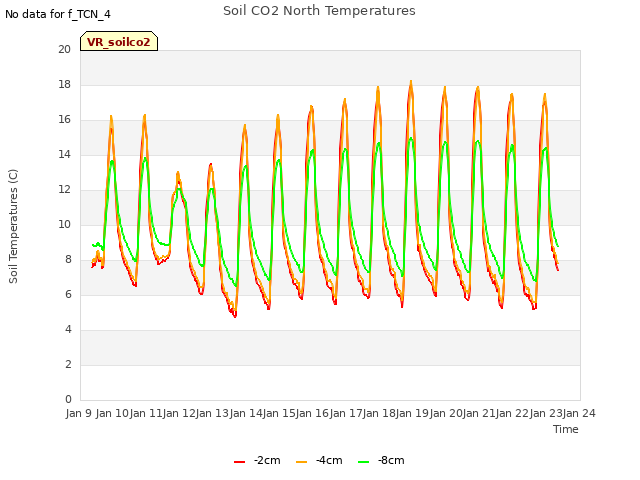
Task: Click the chart title Soil CO2 North Temperatures
Action: [x=319, y=11]
